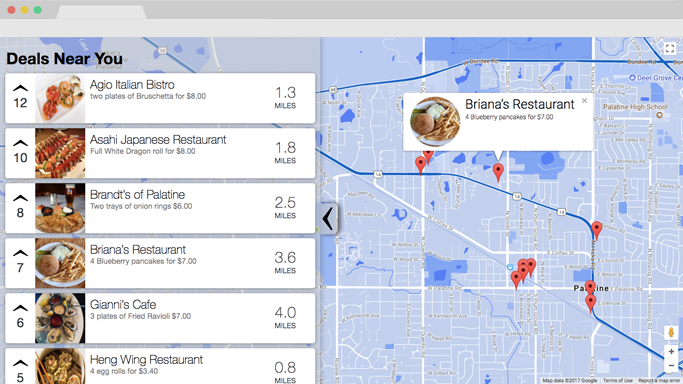
Task: Click the Deer Grove map marker
Action: 632,77
